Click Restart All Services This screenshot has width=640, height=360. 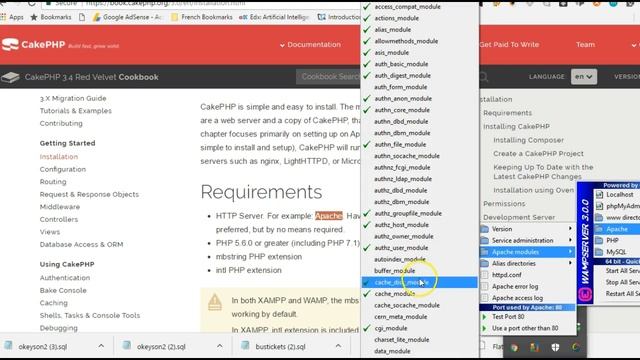pyautogui.click(x=622, y=293)
